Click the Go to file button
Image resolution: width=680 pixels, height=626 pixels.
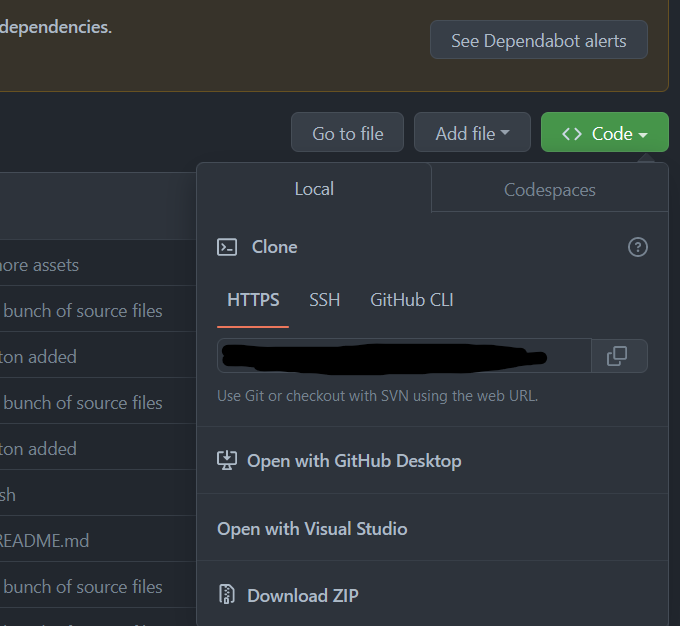click(x=347, y=132)
